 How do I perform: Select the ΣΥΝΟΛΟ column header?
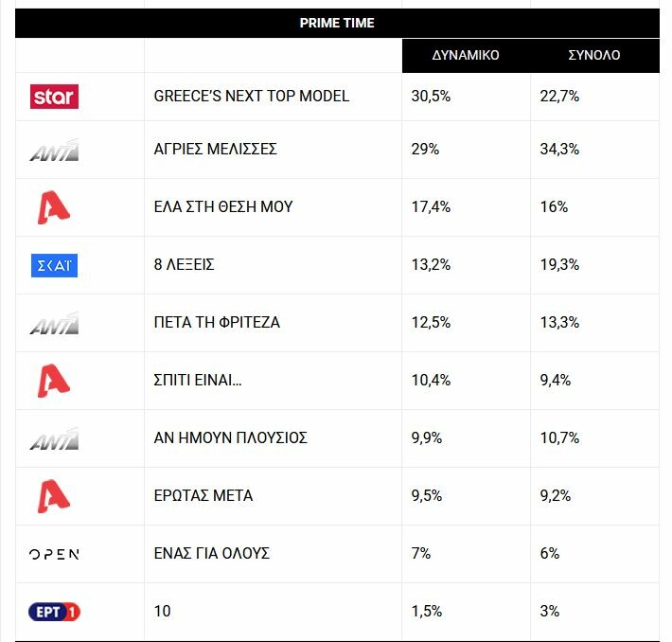coord(594,55)
